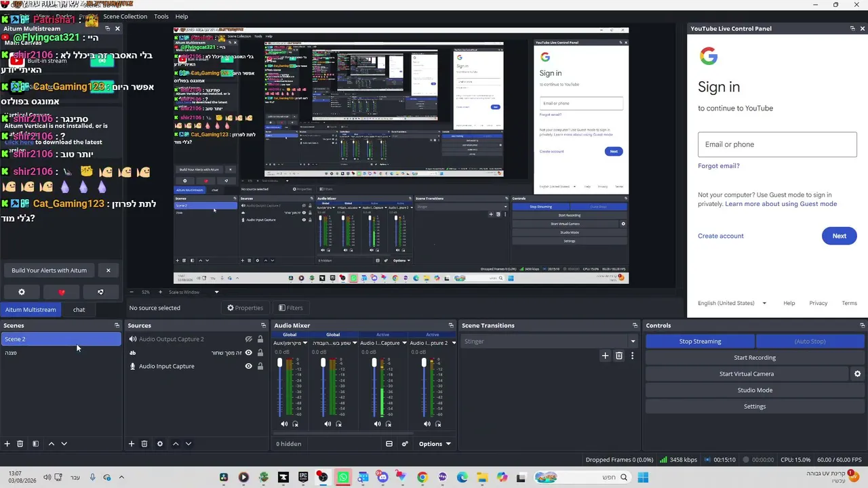Enable Studio Mode
This screenshot has width=868, height=488.
click(755, 390)
